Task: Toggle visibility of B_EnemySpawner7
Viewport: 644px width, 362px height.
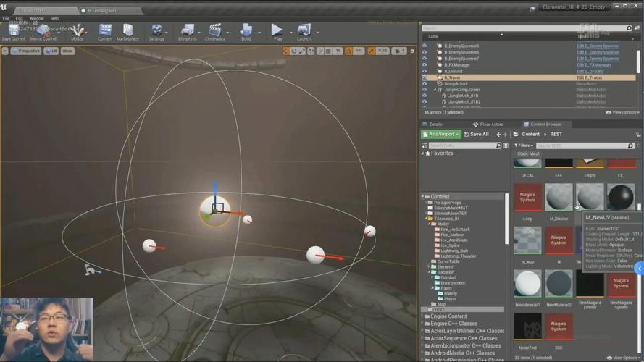Action: [425, 58]
